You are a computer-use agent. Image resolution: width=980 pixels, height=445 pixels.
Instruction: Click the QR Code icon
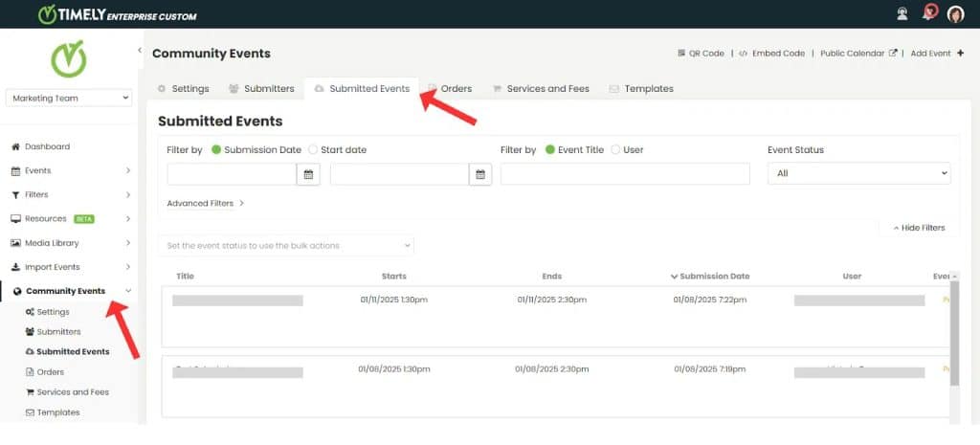pyautogui.click(x=681, y=54)
